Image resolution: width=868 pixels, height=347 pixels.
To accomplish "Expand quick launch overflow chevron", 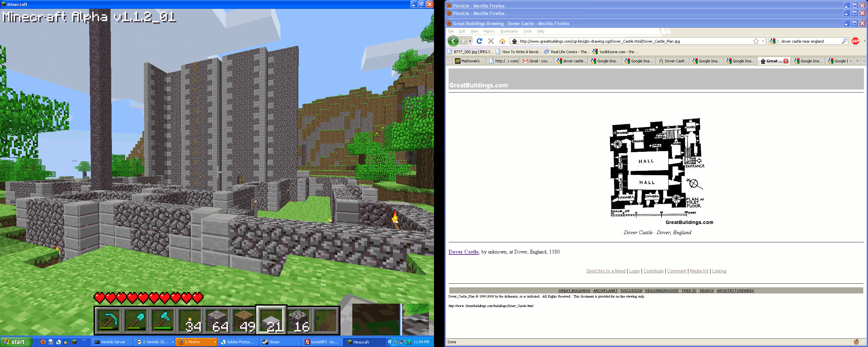I will click(x=84, y=341).
